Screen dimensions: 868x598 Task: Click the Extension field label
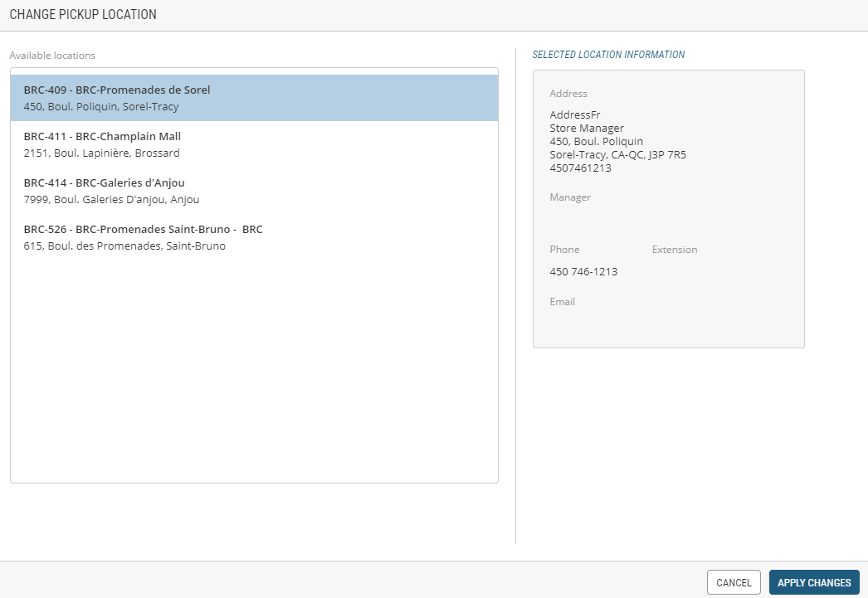coord(675,250)
